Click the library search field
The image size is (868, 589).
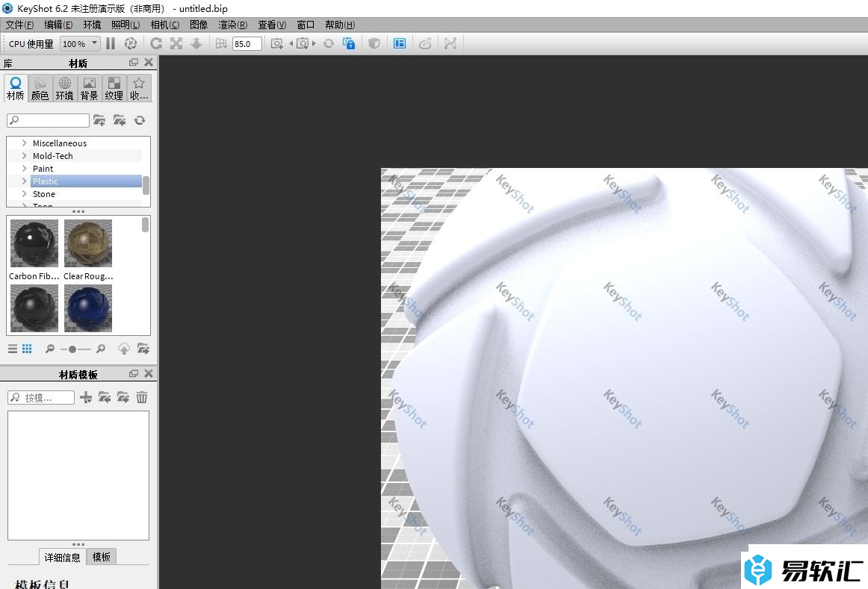tap(48, 120)
